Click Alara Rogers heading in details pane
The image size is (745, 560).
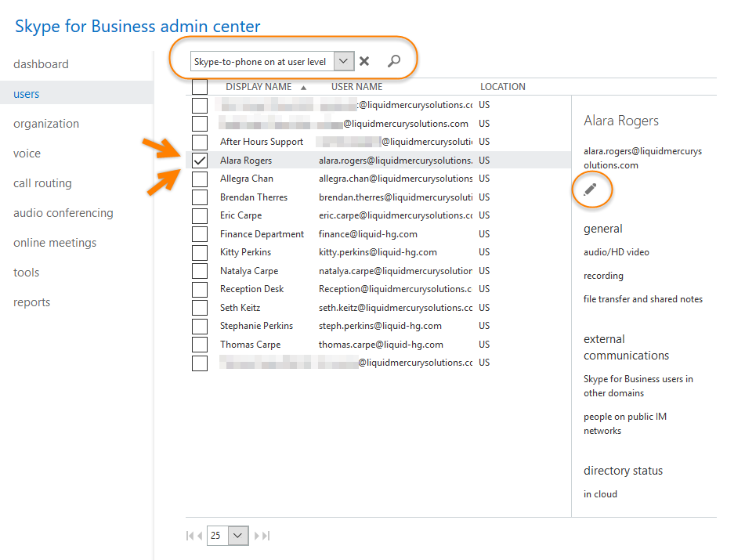[621, 121]
